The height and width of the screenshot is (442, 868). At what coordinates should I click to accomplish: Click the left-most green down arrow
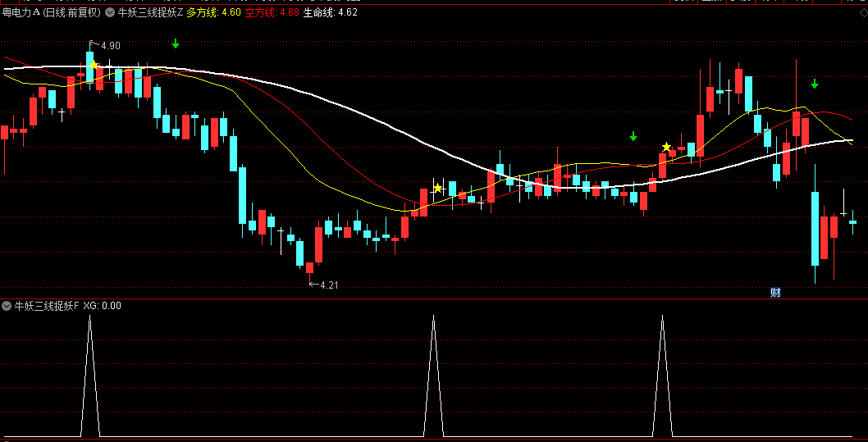point(176,43)
